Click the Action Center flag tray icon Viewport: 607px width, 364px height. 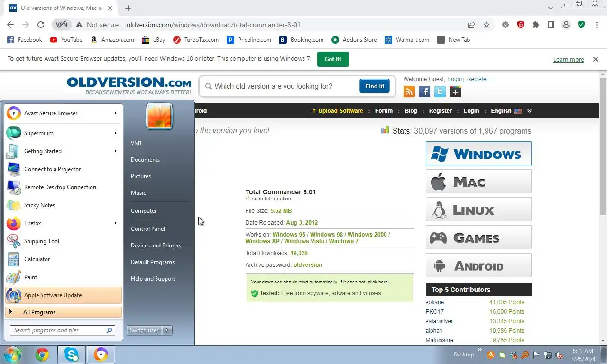point(536,355)
